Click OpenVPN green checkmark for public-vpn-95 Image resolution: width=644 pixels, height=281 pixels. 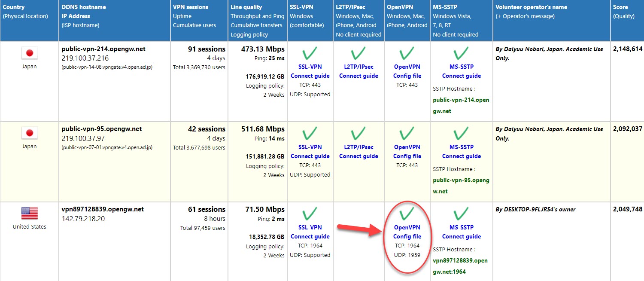[x=407, y=134]
